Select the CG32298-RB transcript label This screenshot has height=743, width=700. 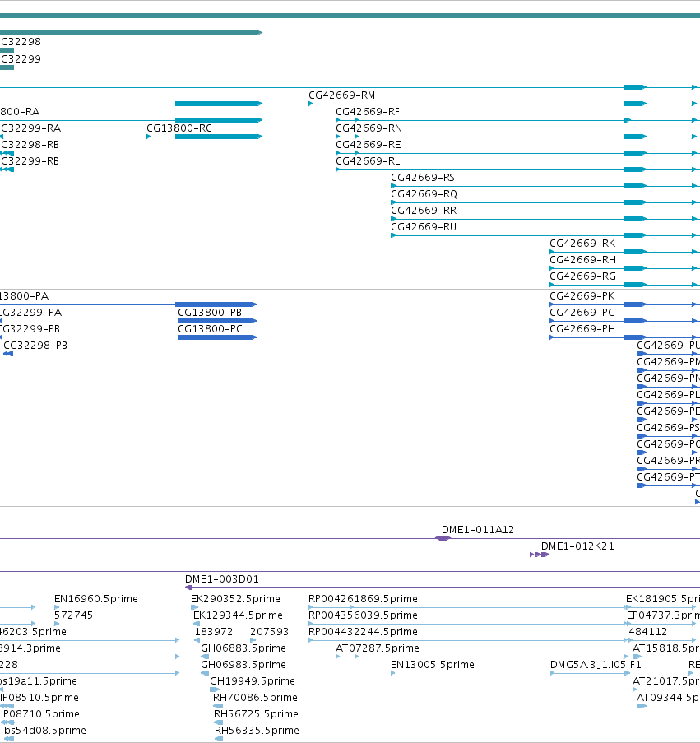pyautogui.click(x=30, y=145)
